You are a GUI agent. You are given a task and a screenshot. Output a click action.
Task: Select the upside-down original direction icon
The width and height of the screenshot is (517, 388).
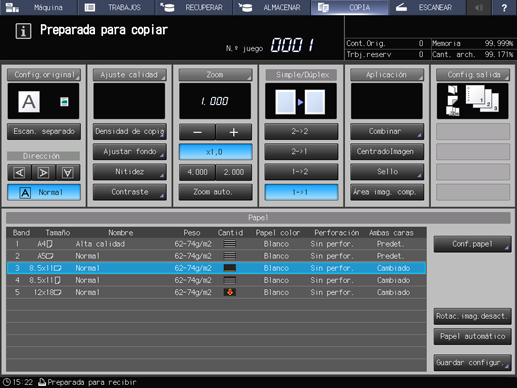tap(68, 172)
